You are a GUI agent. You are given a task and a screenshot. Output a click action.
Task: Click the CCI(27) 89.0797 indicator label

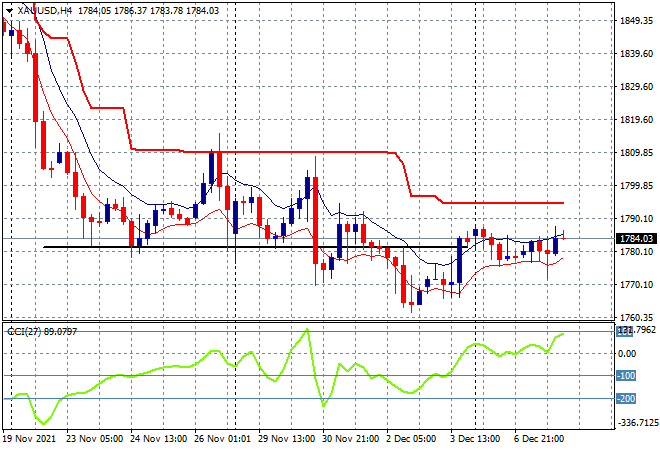coord(42,332)
